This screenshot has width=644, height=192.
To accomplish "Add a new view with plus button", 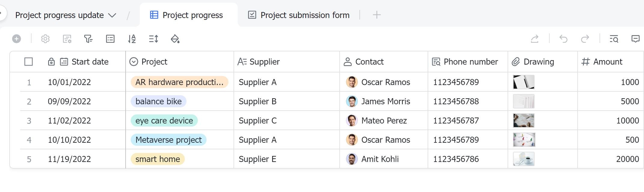I will point(377,15).
